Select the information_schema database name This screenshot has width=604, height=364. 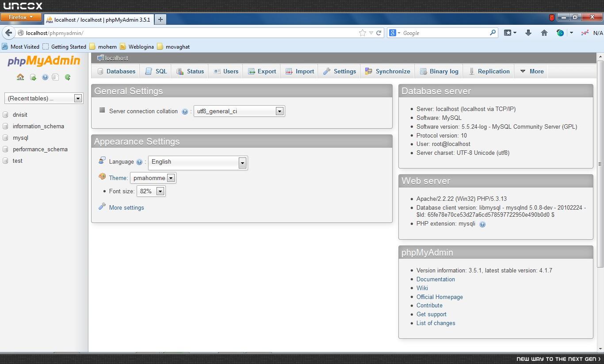tap(38, 126)
